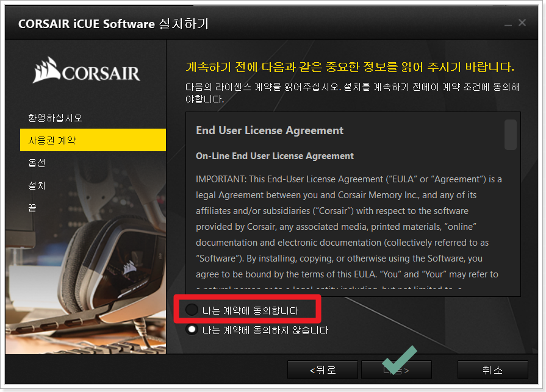Click the 'End User License Agreement' heading
This screenshot has width=546, height=392.
pos(270,130)
